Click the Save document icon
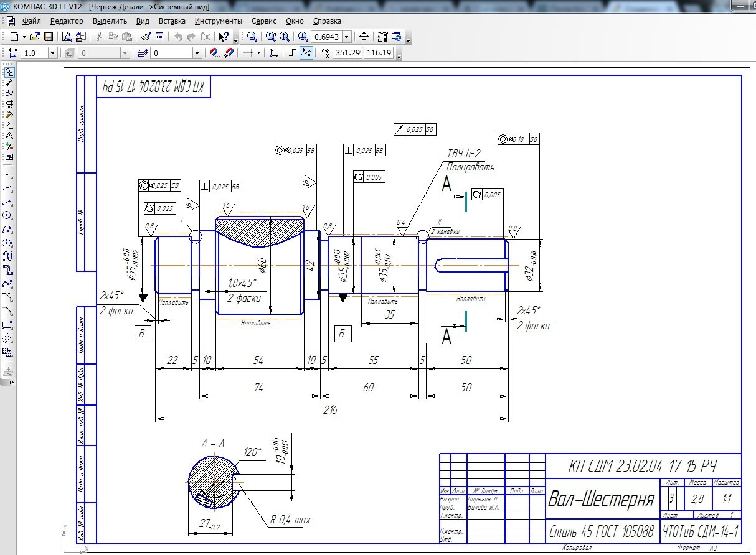This screenshot has width=756, height=555. click(x=48, y=37)
